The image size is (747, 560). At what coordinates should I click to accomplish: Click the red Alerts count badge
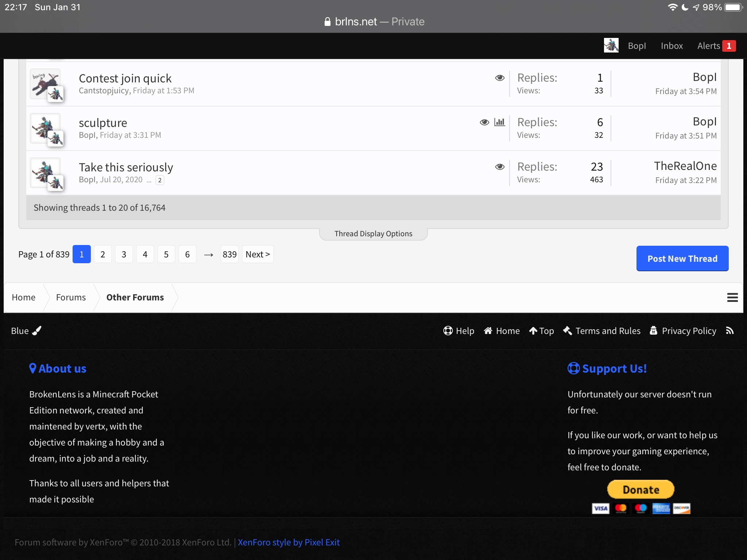tap(729, 46)
